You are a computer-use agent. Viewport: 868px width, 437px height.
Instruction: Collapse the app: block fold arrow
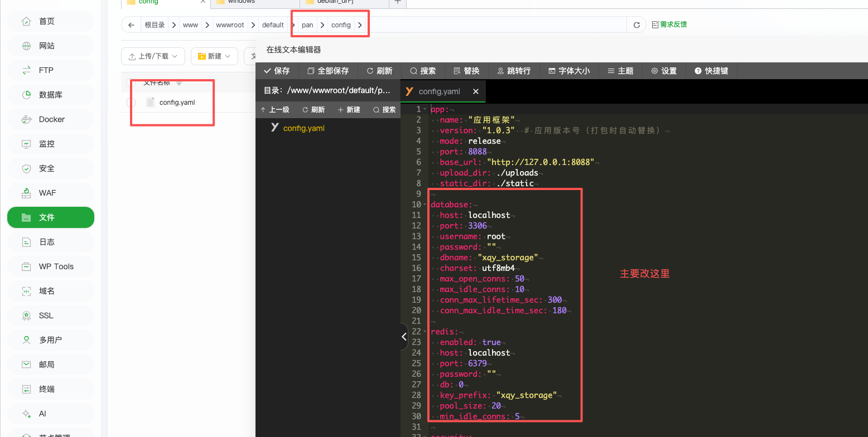coord(425,109)
